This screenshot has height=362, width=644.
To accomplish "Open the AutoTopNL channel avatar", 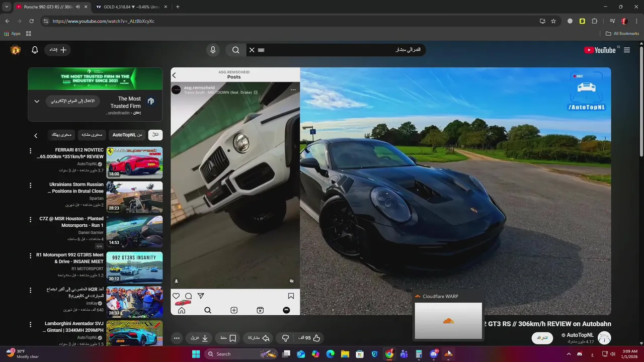I will coord(604,338).
